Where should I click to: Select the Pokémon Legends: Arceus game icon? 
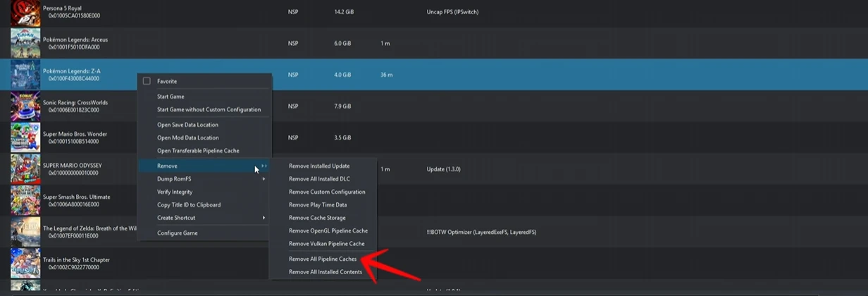click(25, 44)
